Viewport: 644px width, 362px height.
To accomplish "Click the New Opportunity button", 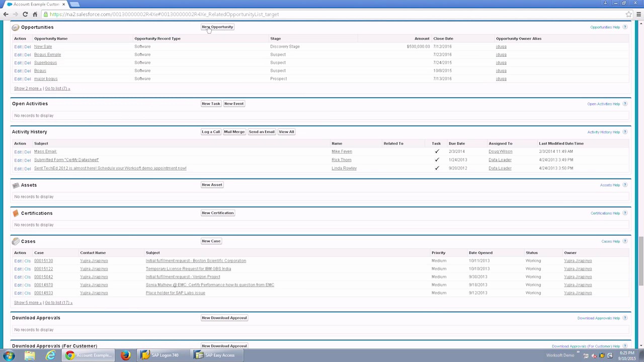I will point(217,27).
